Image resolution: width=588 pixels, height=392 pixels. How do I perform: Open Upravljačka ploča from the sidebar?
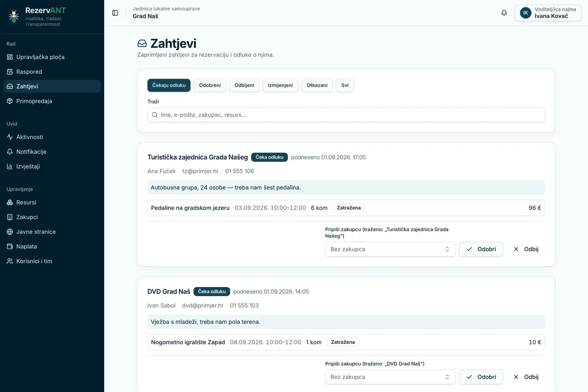tap(52, 57)
